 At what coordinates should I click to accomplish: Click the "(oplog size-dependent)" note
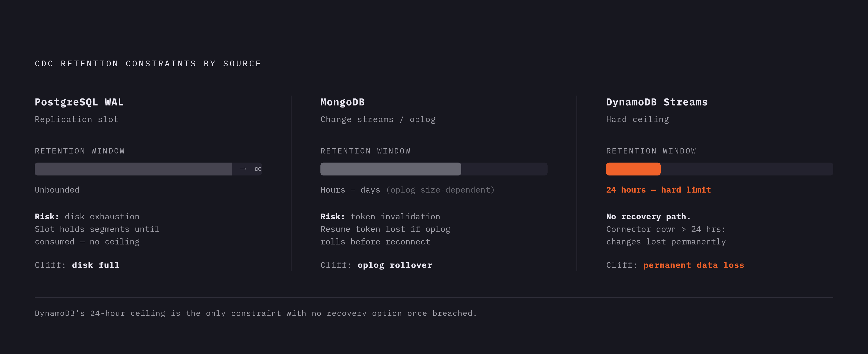(x=440, y=190)
